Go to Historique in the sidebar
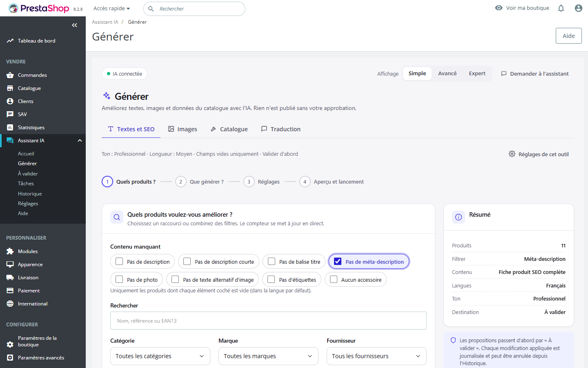The image size is (588, 368). (x=30, y=194)
